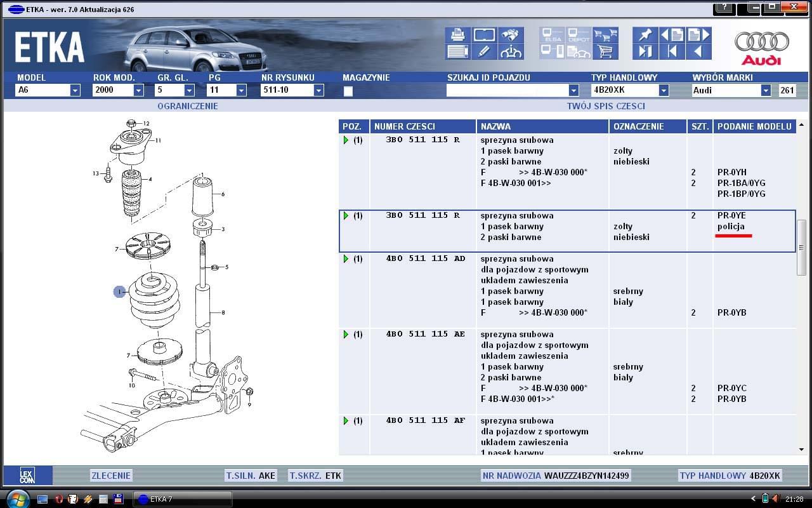The height and width of the screenshot is (508, 812).
Task: Click the PODANIE MODELU column header
Action: [754, 126]
